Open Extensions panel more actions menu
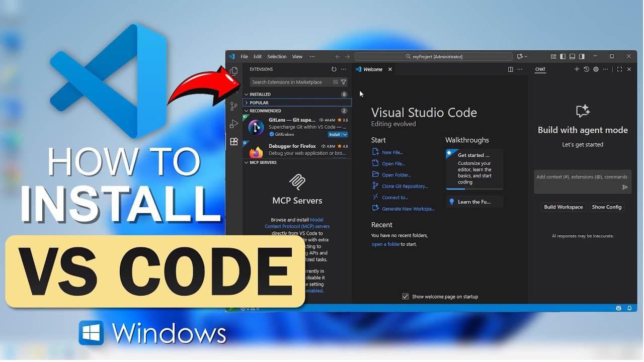 [344, 69]
